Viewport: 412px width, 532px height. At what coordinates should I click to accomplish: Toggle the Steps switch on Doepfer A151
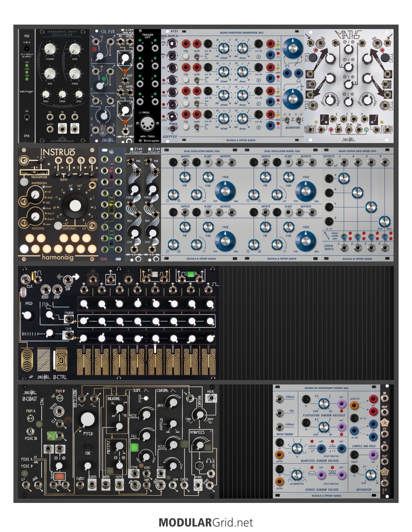[172, 129]
